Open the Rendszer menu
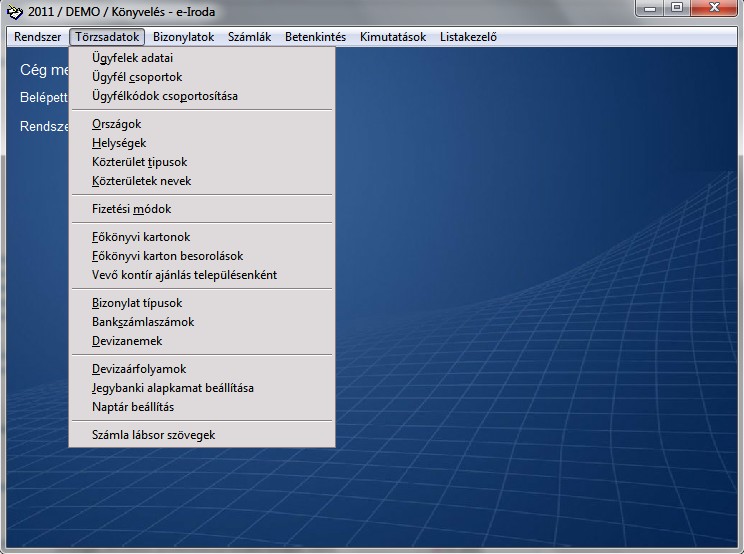Image resolution: width=744 pixels, height=554 pixels. pos(38,37)
